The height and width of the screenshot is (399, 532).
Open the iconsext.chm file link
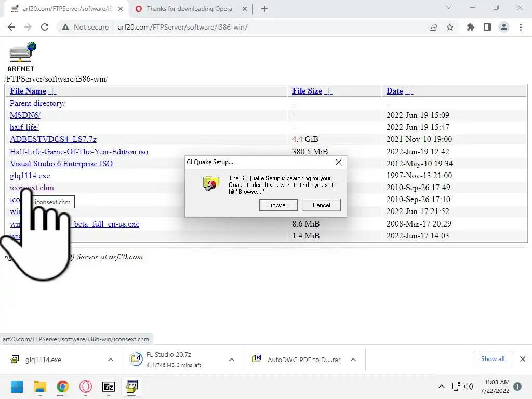point(32,188)
